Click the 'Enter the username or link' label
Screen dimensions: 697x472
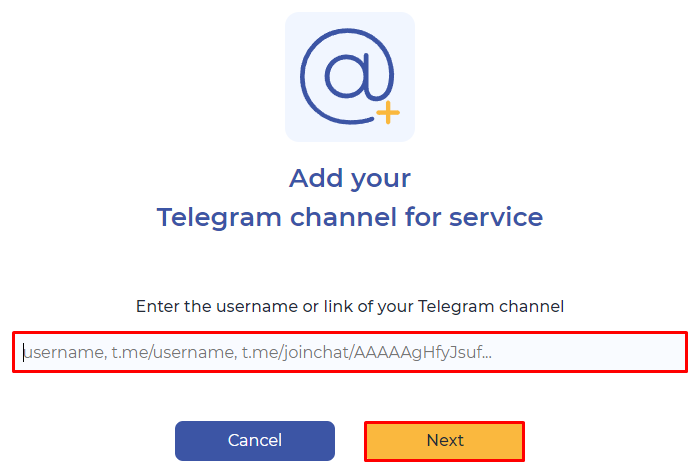[350, 307]
